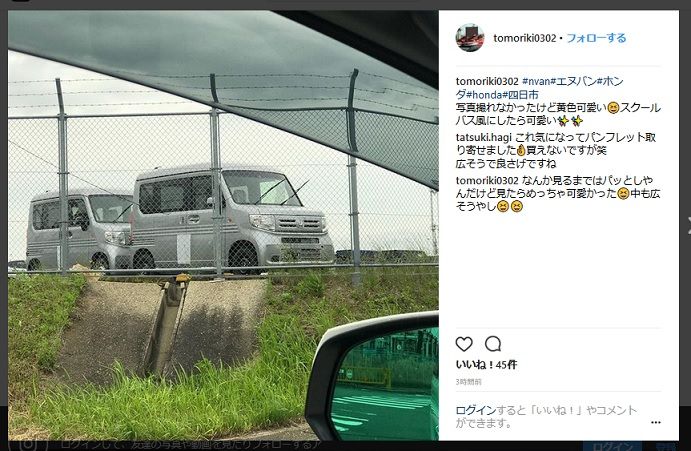This screenshot has height=451, width=691.
Task: Open the #nvan hashtag
Action: pos(536,82)
